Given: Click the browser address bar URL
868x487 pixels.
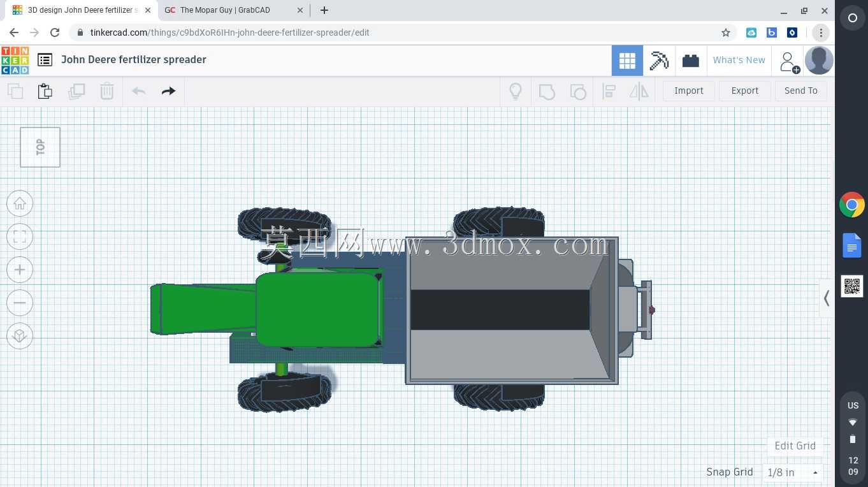Looking at the screenshot, I should [229, 33].
